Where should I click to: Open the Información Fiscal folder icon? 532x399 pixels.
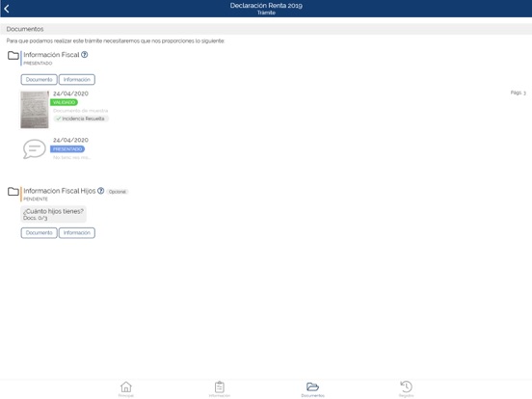coord(13,55)
